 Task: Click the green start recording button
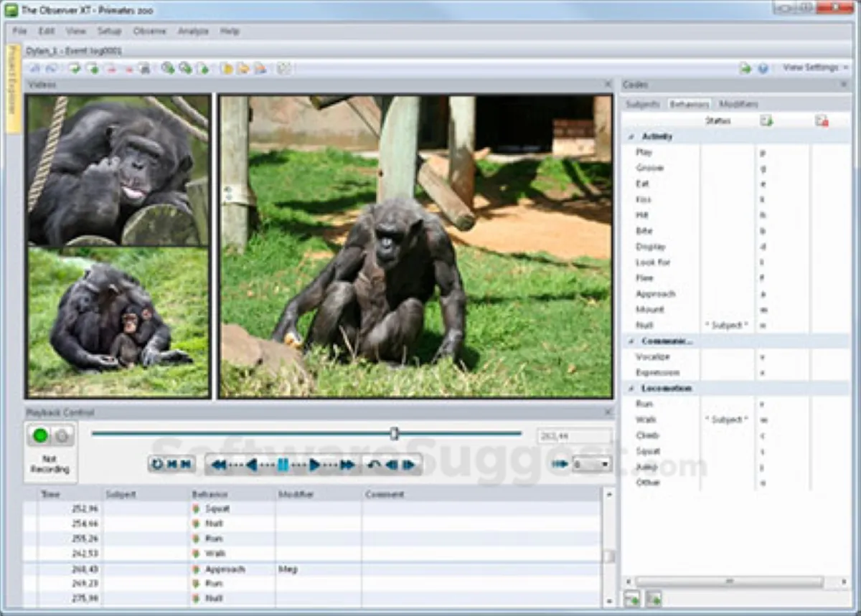40,435
